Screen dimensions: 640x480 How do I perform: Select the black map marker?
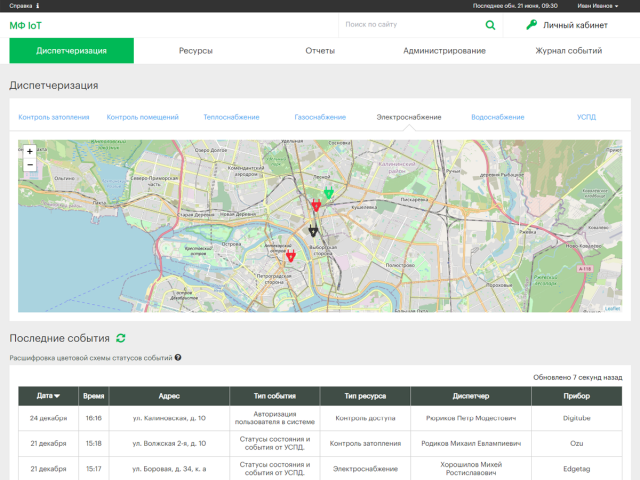pyautogui.click(x=313, y=230)
